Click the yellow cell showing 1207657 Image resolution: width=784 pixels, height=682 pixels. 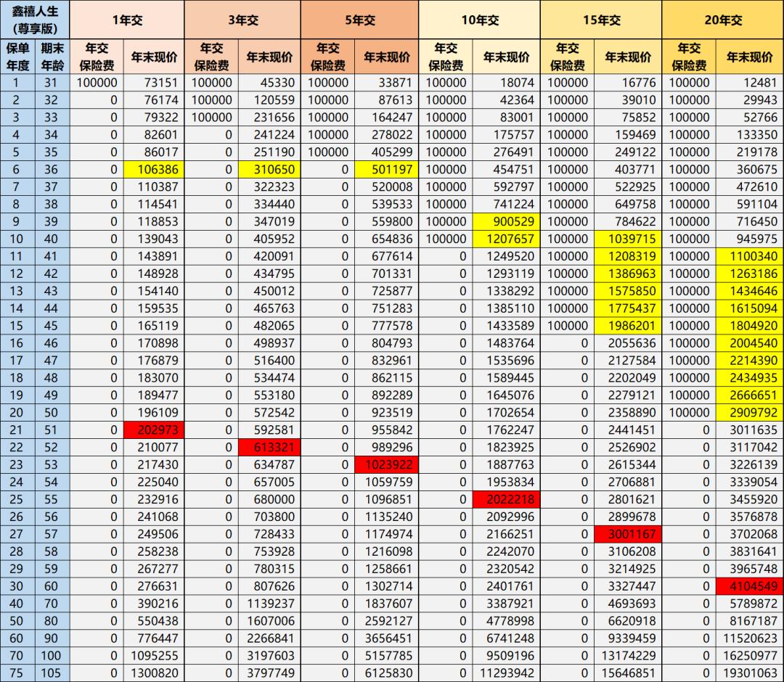(x=506, y=239)
